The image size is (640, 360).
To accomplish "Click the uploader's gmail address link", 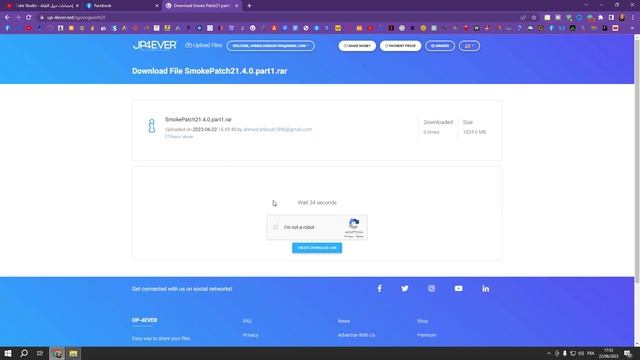I will 278,129.
